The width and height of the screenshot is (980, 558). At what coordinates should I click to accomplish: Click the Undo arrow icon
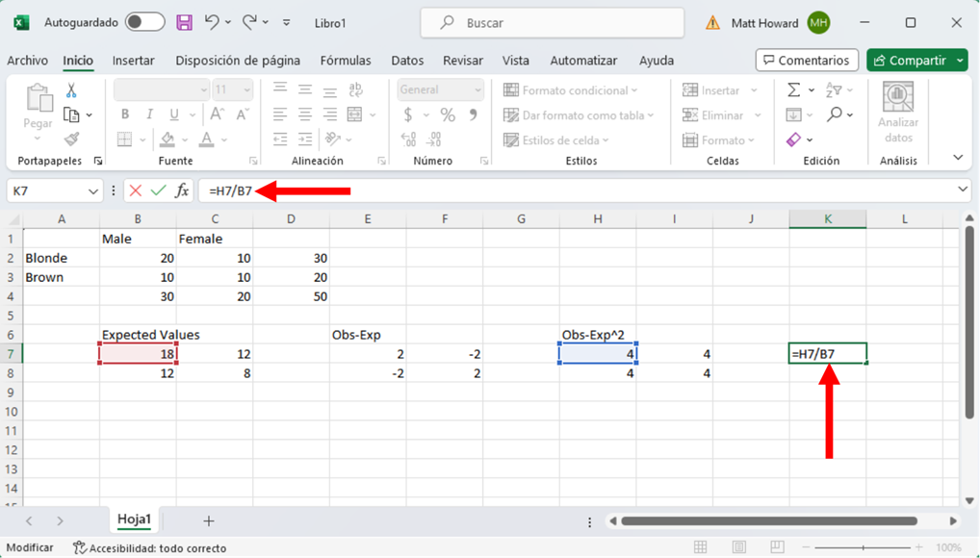[x=212, y=22]
